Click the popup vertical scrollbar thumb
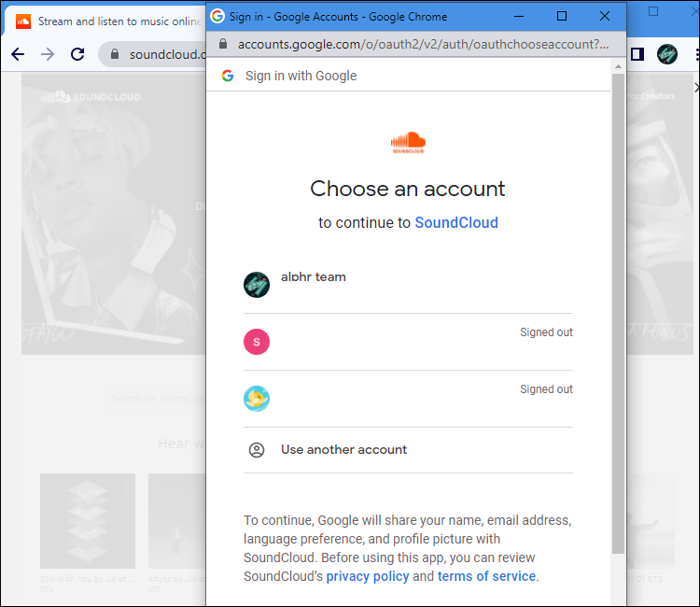The image size is (700, 607). click(x=618, y=314)
